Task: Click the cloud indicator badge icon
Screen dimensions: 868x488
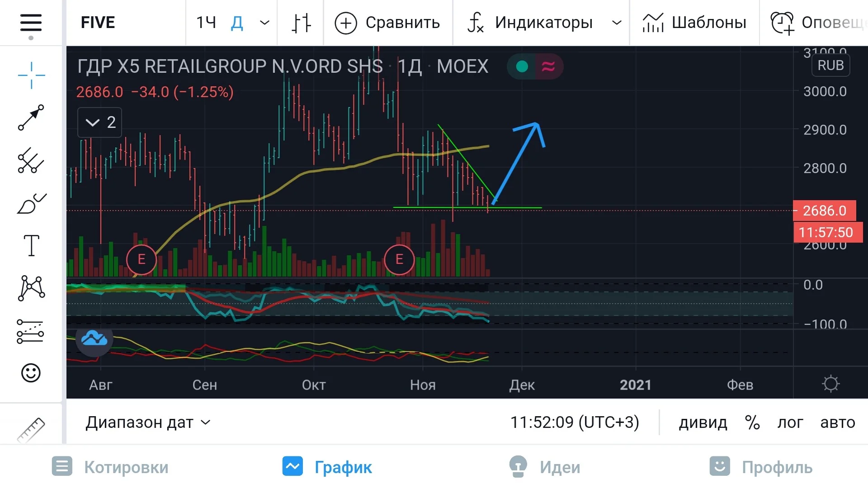Action: click(94, 338)
